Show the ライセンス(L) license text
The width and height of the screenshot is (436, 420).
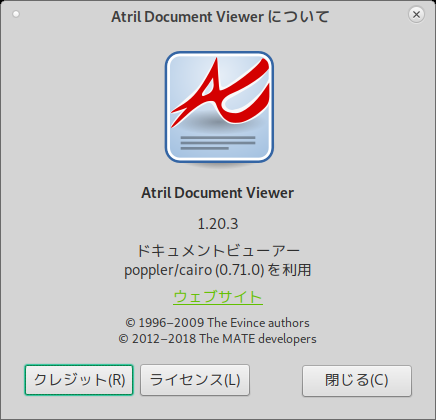click(195, 380)
